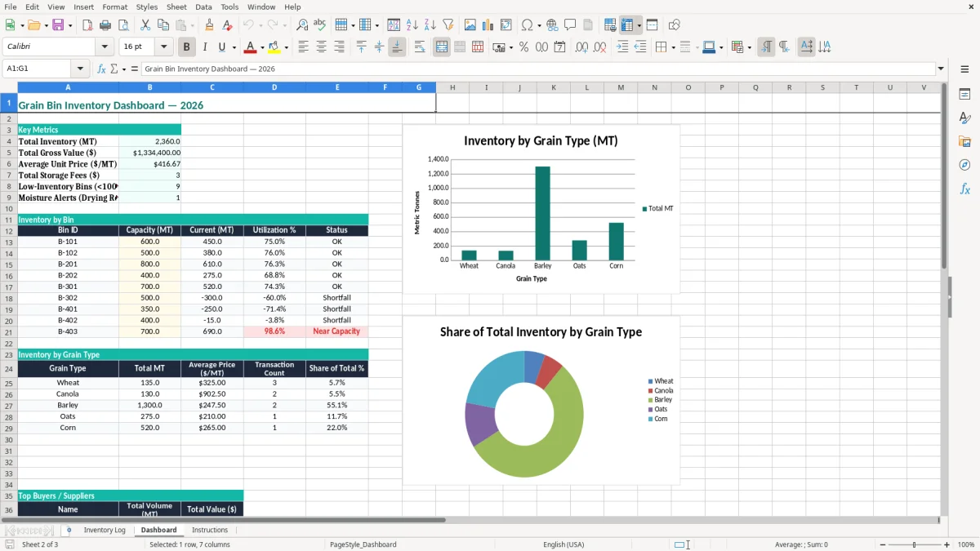This screenshot has height=551, width=980.
Task: Toggle Merge and Center Cells
Action: pos(442,47)
